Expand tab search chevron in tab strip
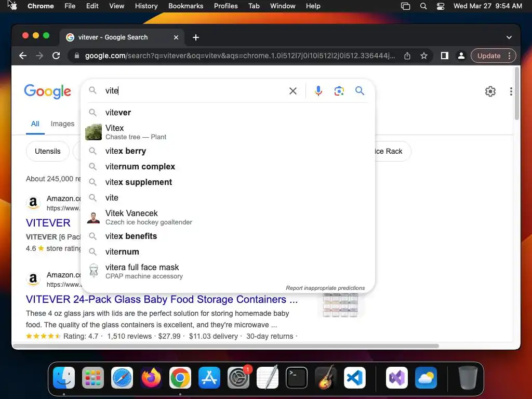 point(509,37)
